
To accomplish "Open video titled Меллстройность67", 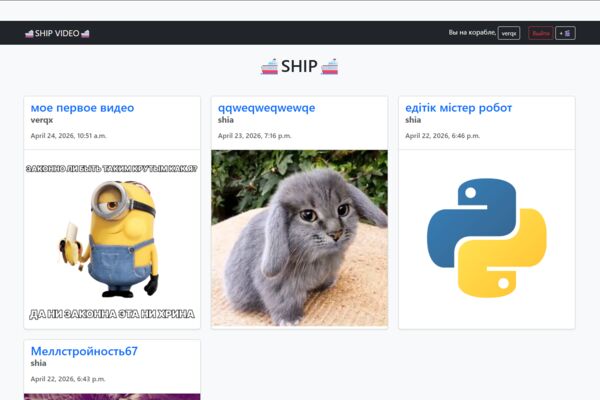I will [84, 351].
